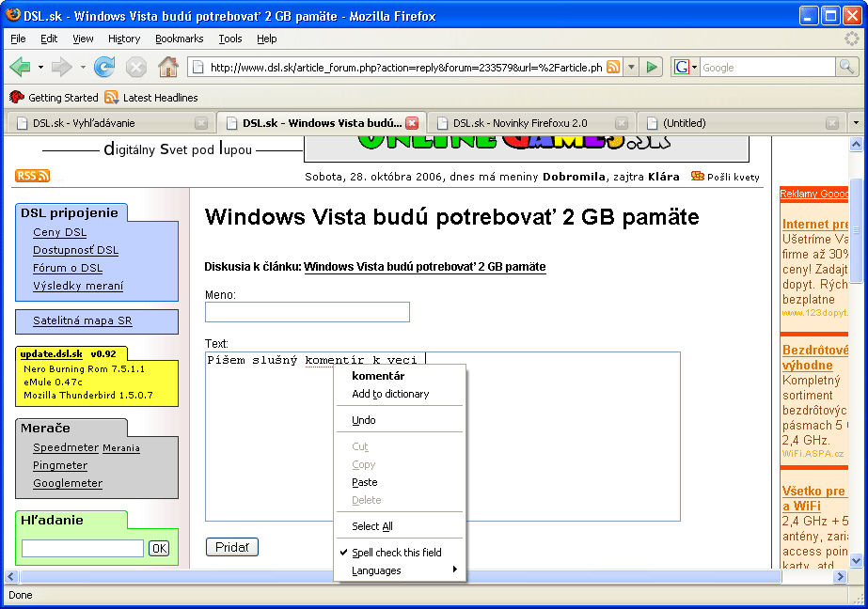The image size is (868, 609).
Task: Open the article title discussion link
Action: [424, 267]
